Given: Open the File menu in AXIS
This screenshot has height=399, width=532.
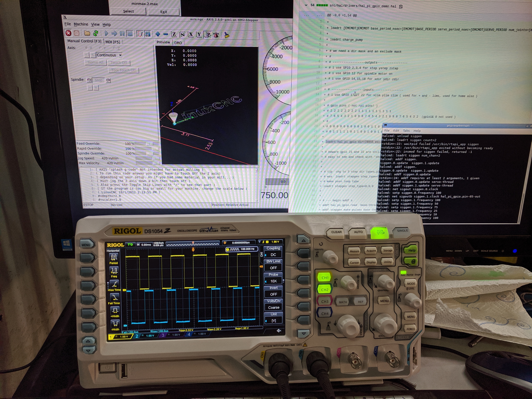Looking at the screenshot, I should click(x=68, y=24).
